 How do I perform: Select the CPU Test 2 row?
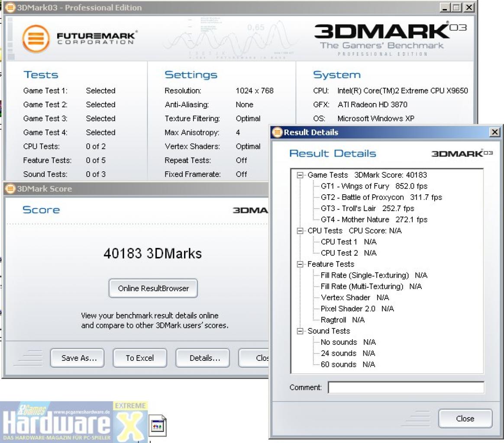tap(349, 253)
